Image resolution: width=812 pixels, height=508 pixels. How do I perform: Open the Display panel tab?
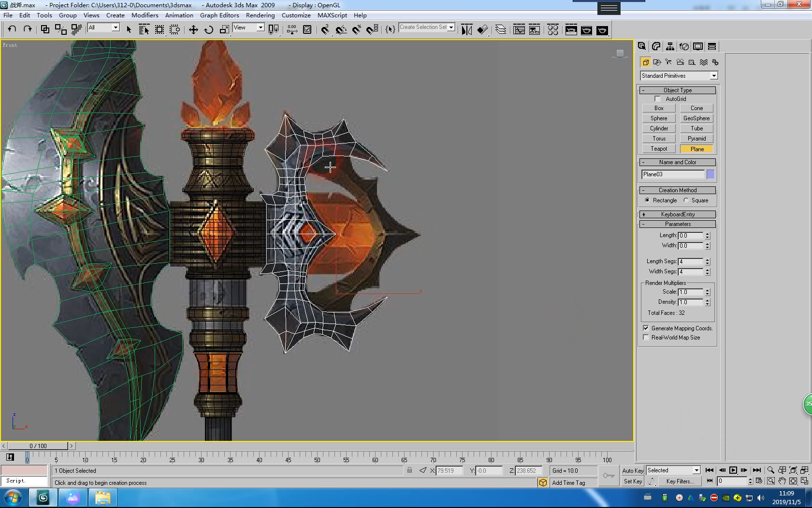click(698, 46)
